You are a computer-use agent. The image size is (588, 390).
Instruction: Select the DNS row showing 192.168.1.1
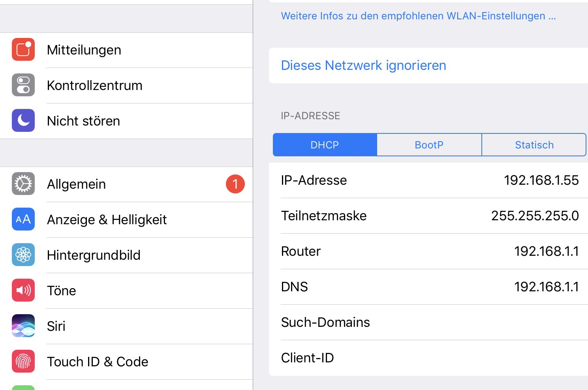pos(429,287)
